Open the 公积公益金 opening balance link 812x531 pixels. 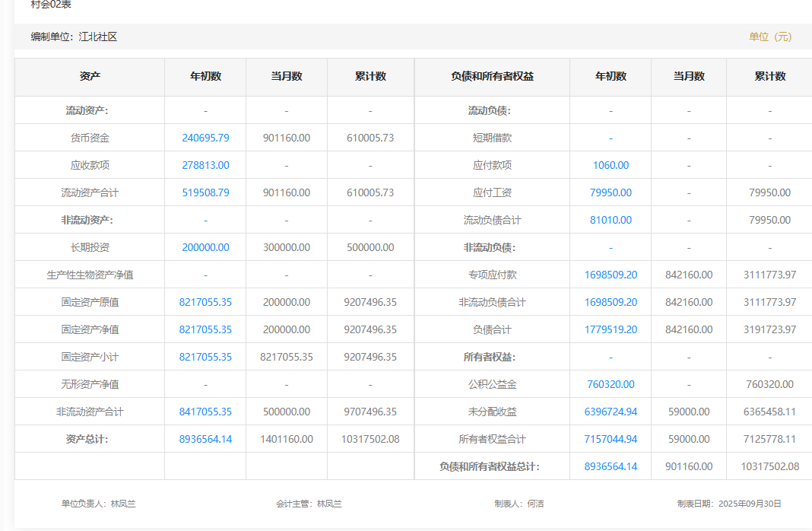pyautogui.click(x=611, y=384)
